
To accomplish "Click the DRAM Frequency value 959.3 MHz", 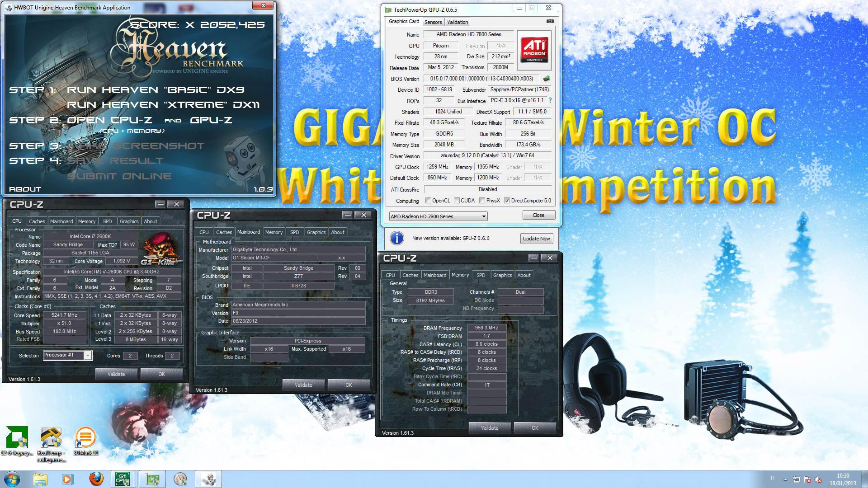I will [x=486, y=328].
